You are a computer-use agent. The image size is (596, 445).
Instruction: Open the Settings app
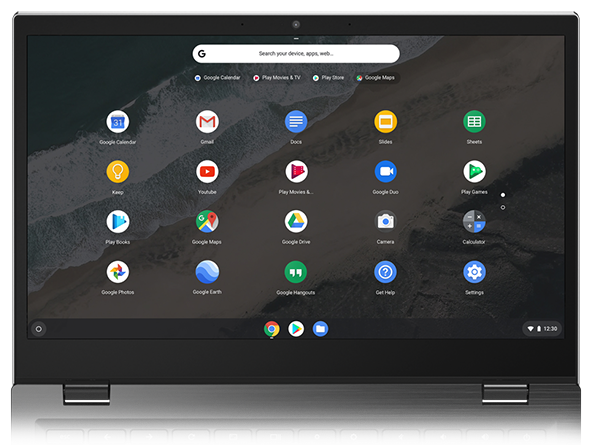474,272
